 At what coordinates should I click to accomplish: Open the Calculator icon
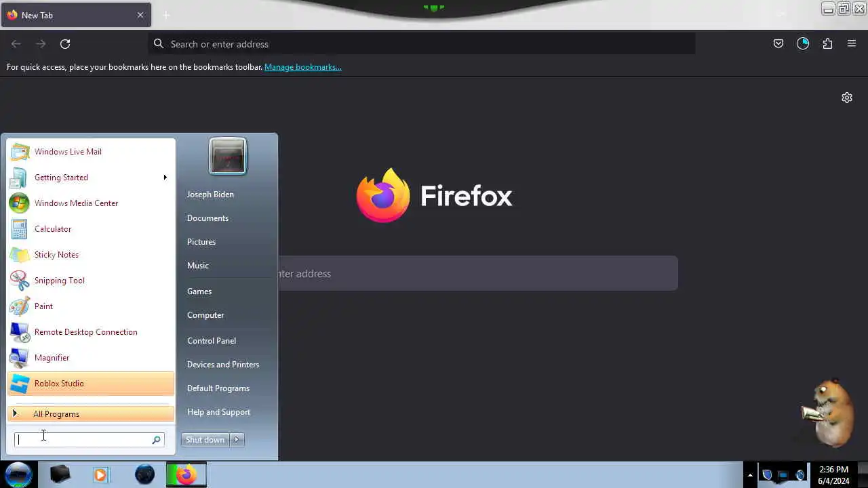click(x=20, y=229)
